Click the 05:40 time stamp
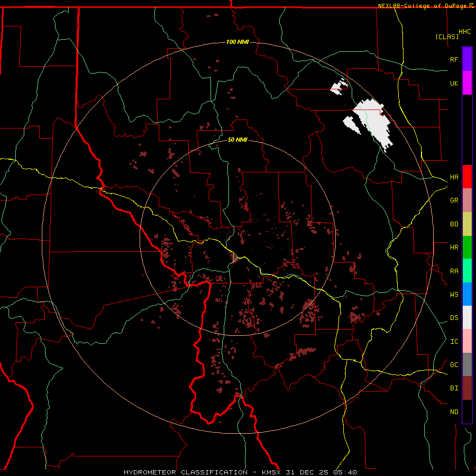 tap(344, 472)
